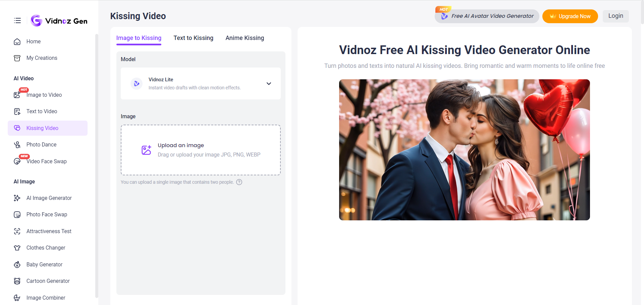Viewport: 644px width, 305px height.
Task: Click the 'Kissing Video' page title
Action: 138,16
